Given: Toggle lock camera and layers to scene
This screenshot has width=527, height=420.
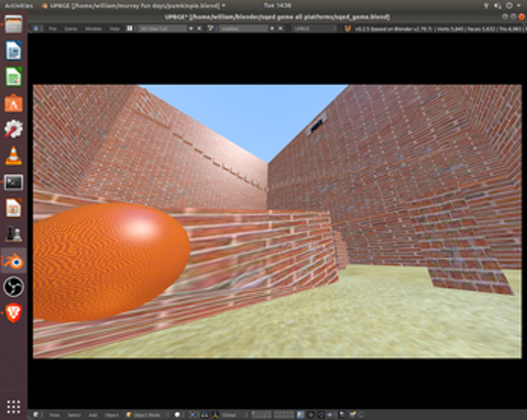Looking at the screenshot, I should click(300, 415).
